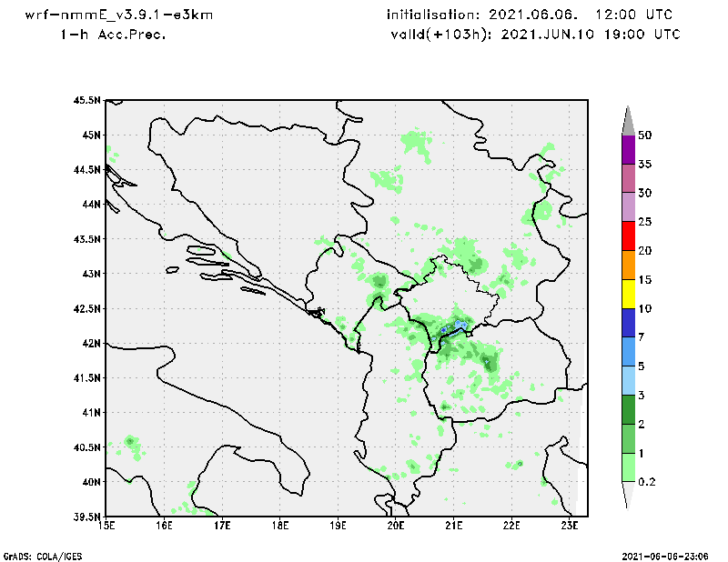Screen dimensions: 728x562
Task: Click the 44N latitude axis label
Action: [x=92, y=205]
